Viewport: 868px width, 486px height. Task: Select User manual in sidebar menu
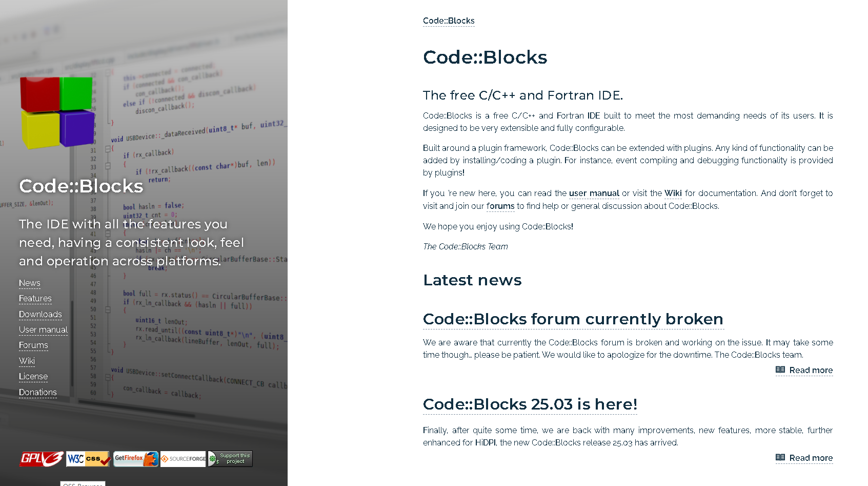[x=43, y=330]
